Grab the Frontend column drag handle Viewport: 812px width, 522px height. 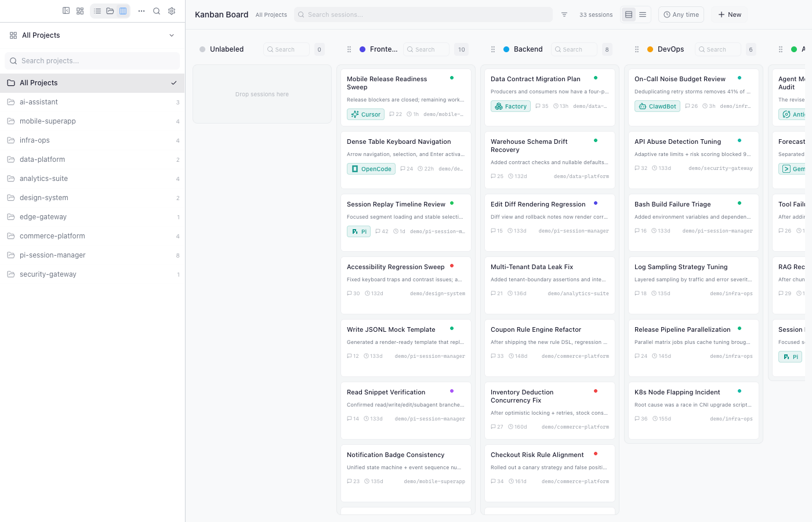point(349,49)
